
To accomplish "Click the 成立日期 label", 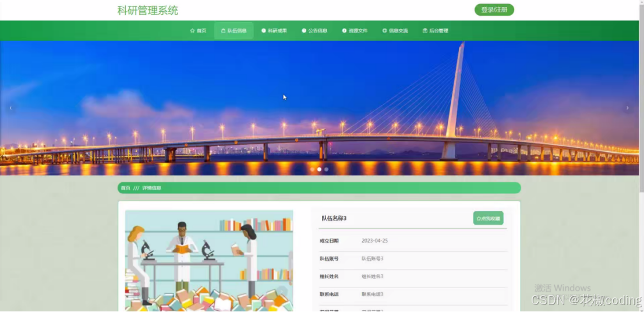I will 330,241.
